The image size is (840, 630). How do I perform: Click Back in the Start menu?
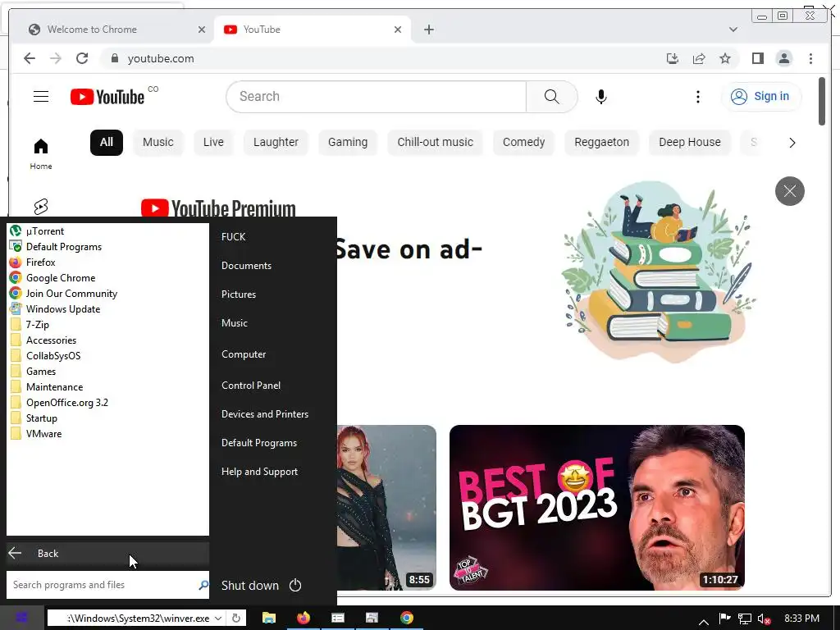107,554
